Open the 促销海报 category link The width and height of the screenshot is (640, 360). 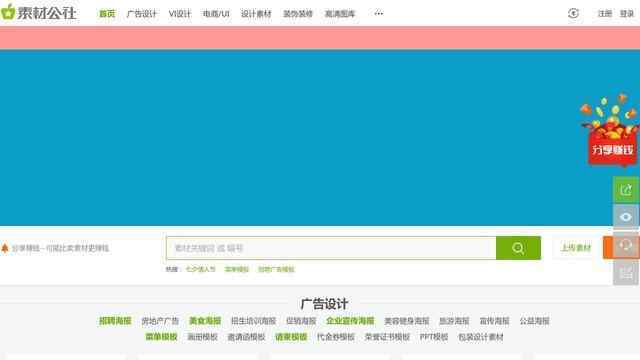tap(301, 321)
